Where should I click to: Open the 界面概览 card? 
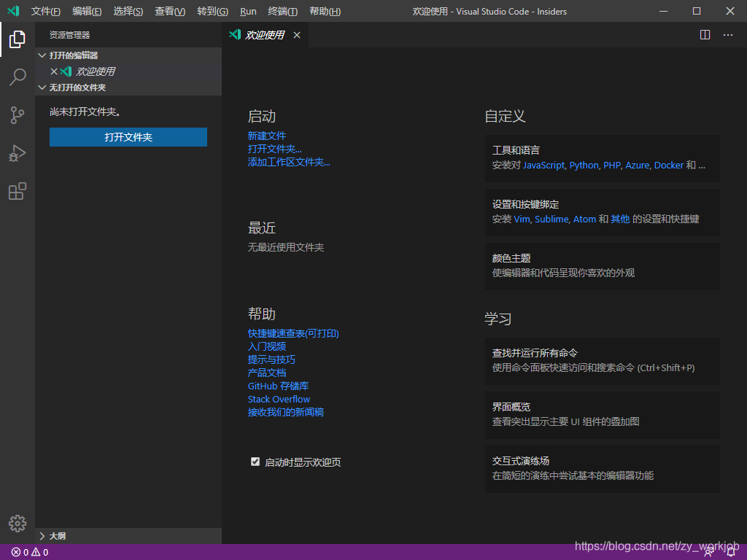pyautogui.click(x=602, y=415)
